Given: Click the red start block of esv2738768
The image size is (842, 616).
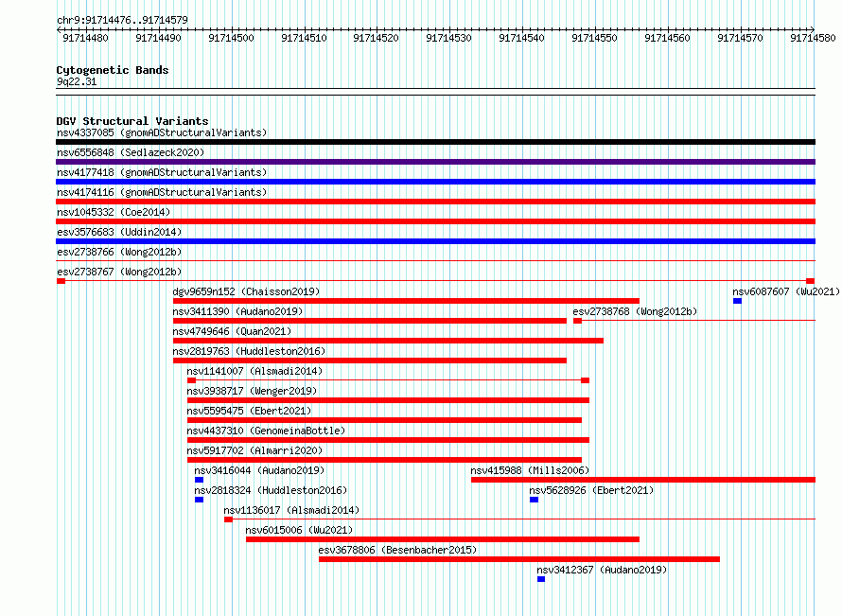Looking at the screenshot, I should tap(577, 321).
